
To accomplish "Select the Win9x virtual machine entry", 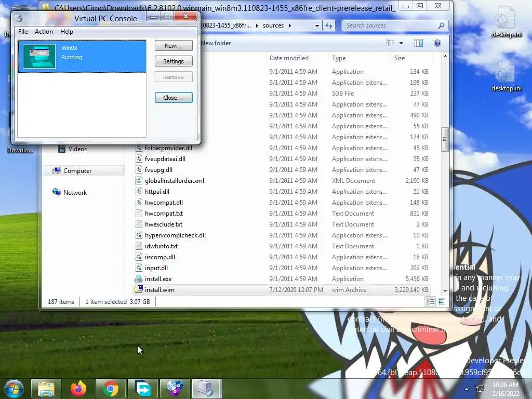I will (82, 56).
